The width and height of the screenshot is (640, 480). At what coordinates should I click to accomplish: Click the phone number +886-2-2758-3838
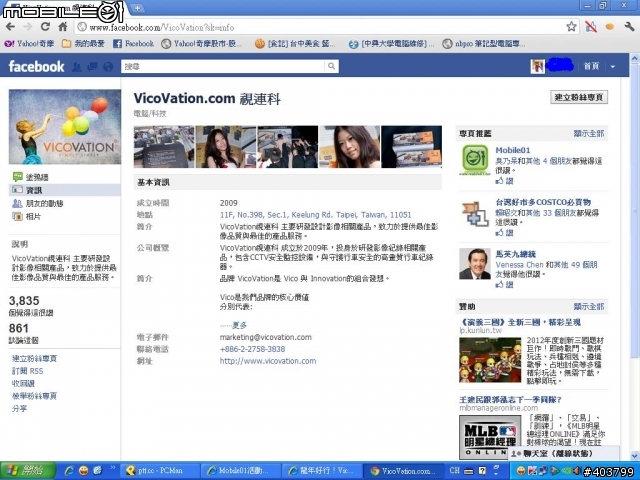point(252,349)
